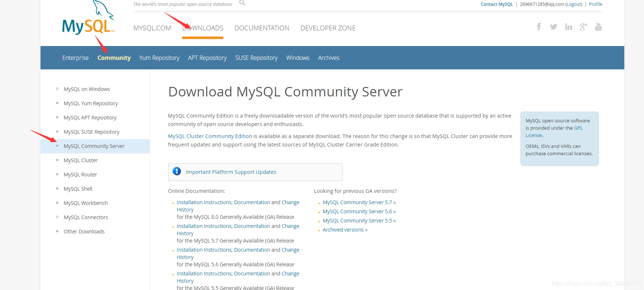Open the DEVELOPER ZONE top menu
This screenshot has width=644, height=290.
pyautogui.click(x=328, y=28)
